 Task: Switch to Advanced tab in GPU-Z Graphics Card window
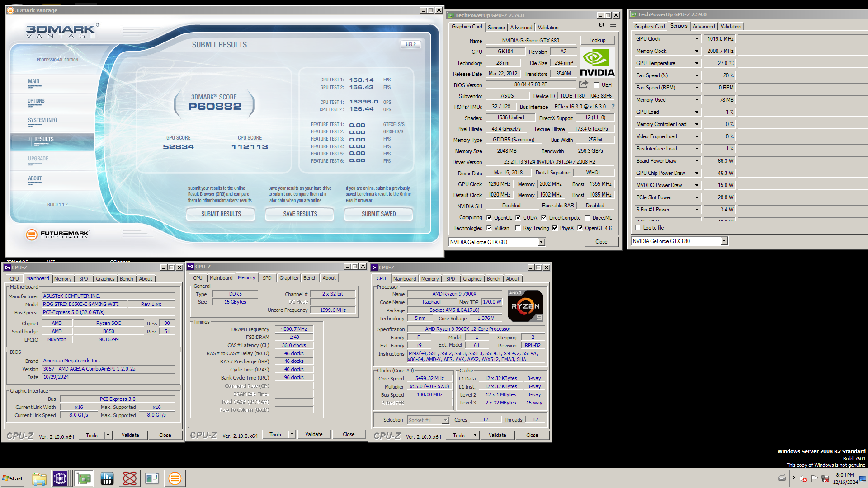pos(521,28)
